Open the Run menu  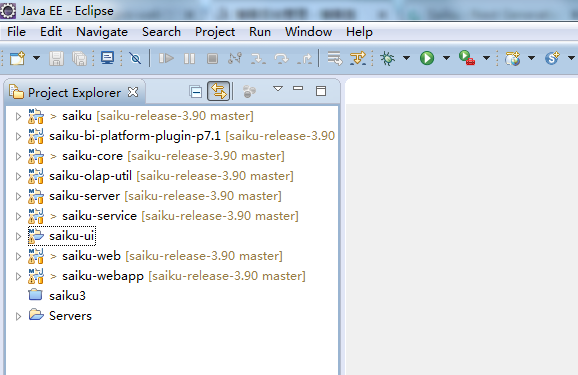(260, 32)
